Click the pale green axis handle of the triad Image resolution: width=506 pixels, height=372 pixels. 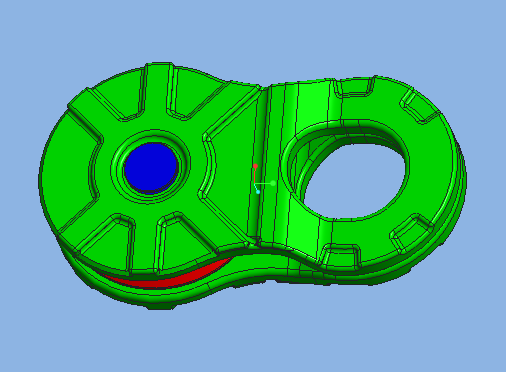point(273,183)
